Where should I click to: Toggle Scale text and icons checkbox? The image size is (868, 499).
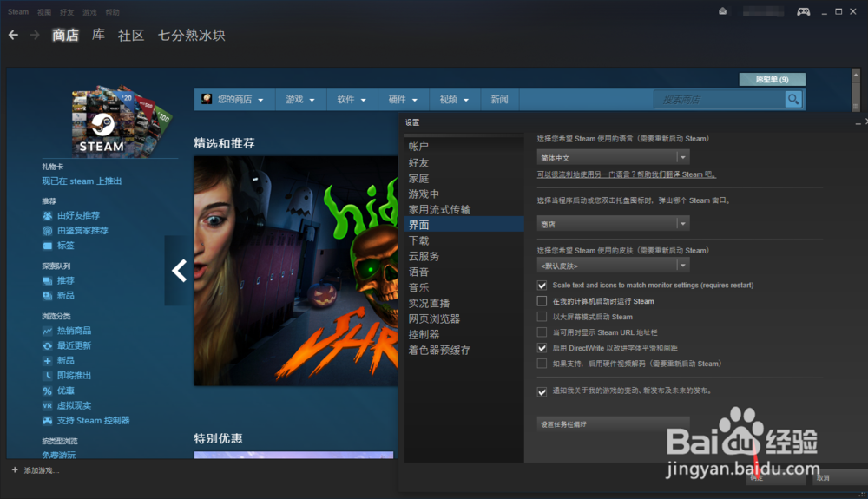coord(542,286)
